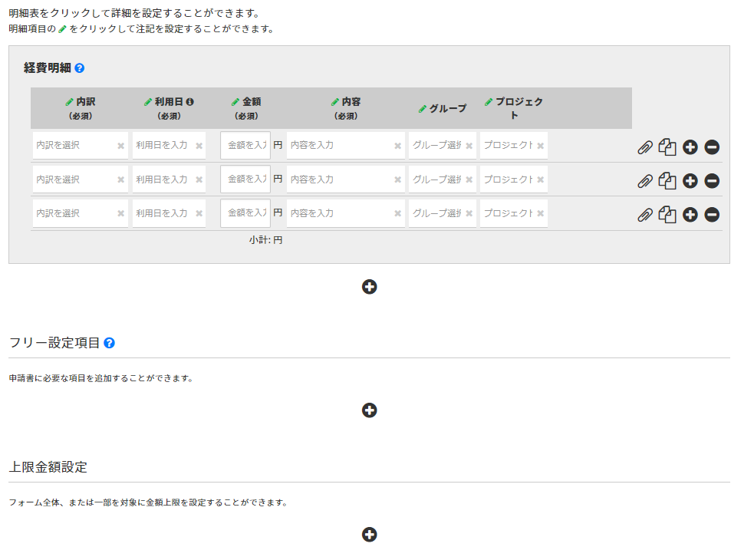The height and width of the screenshot is (560, 731).
Task: Click the paperclip attachment icon in first row
Action: click(645, 147)
